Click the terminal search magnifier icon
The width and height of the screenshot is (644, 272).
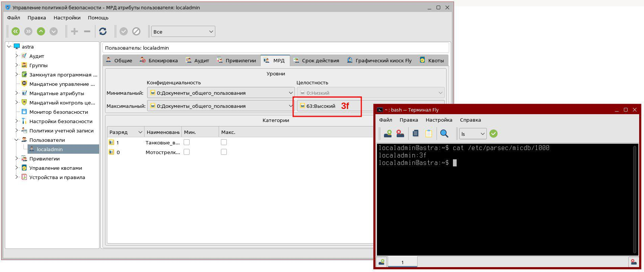click(444, 134)
